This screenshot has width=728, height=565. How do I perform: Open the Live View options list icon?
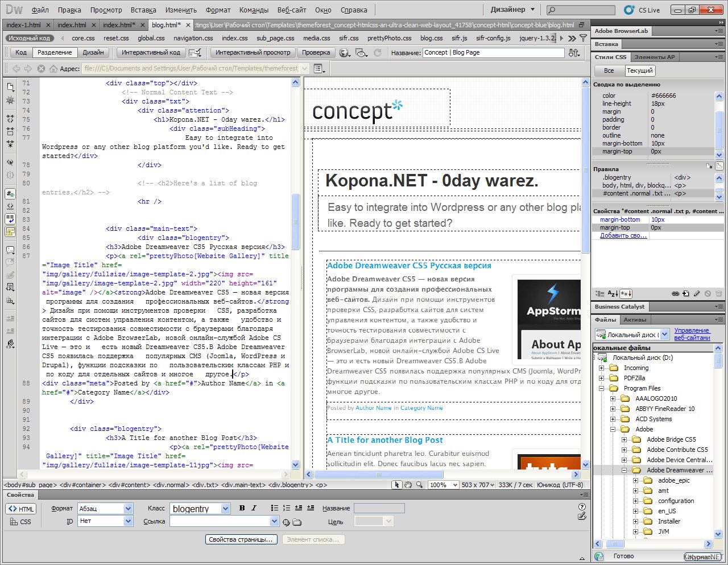point(320,68)
